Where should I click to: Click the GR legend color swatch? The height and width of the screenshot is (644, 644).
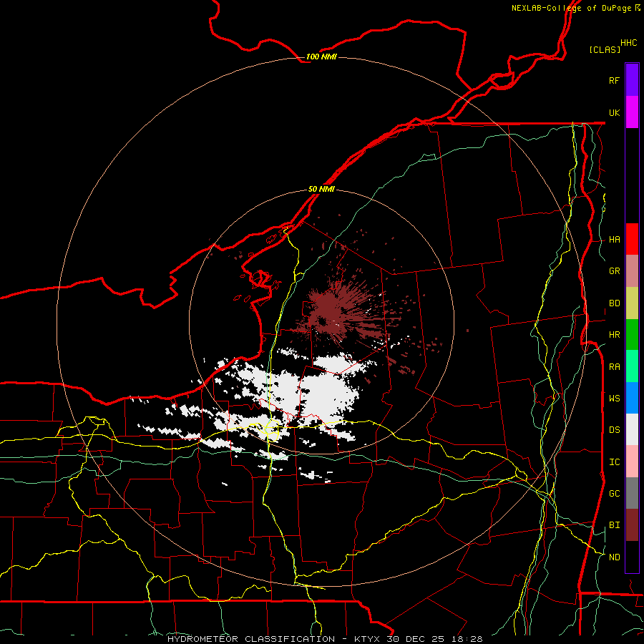pyautogui.click(x=632, y=271)
